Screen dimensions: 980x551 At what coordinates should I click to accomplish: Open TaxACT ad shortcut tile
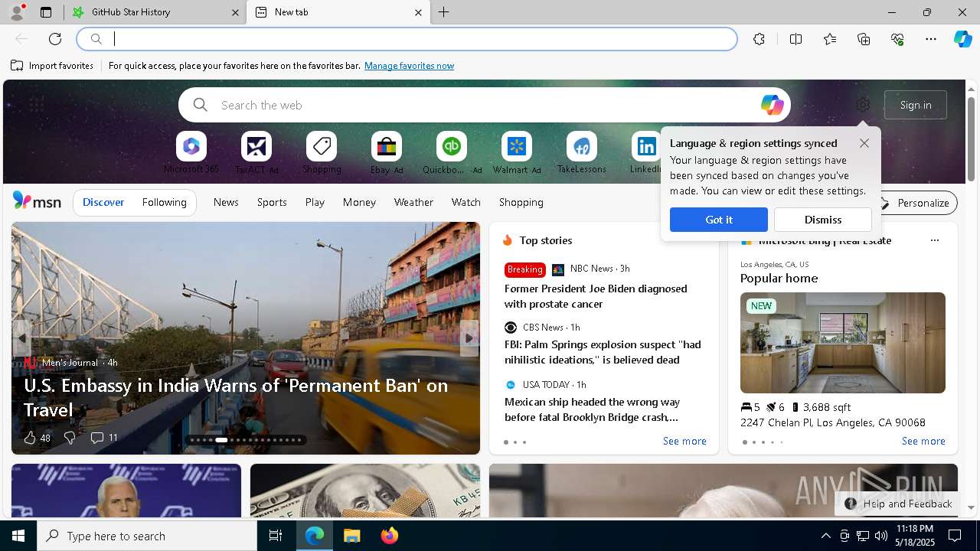[x=256, y=153]
